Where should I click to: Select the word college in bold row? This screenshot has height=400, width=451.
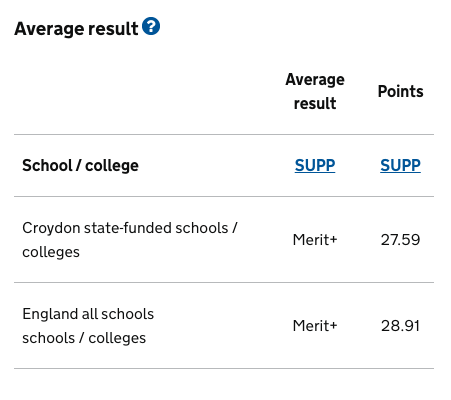[x=112, y=166]
